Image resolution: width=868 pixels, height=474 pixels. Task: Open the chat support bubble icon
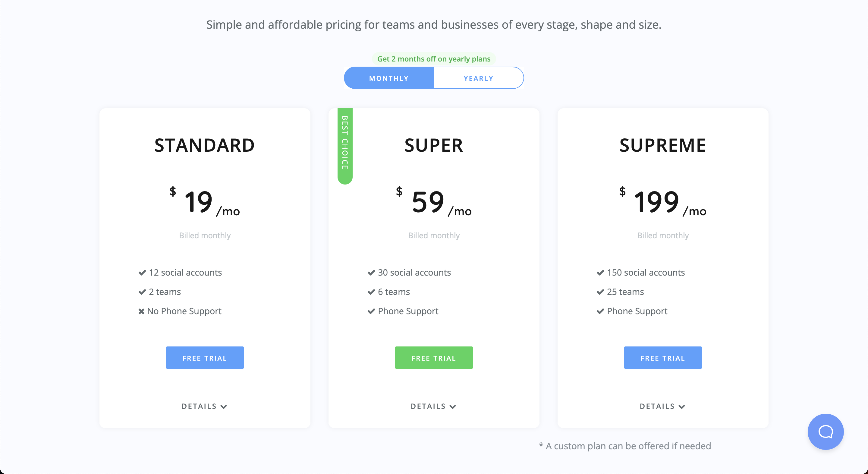coord(825,431)
